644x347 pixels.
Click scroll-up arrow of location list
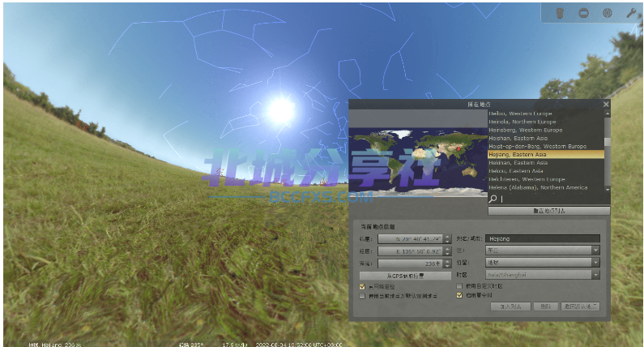tap(608, 113)
